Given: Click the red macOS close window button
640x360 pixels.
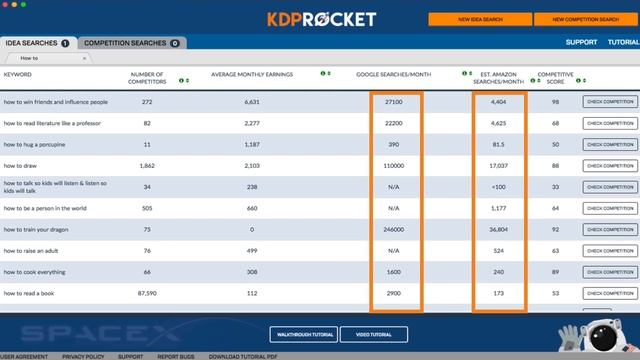Looking at the screenshot, I should (4, 4).
